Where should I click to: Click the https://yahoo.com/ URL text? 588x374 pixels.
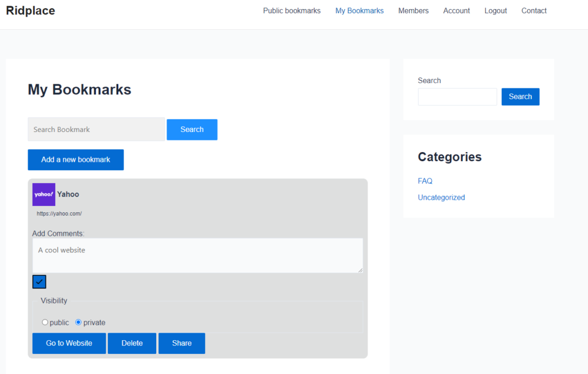pyautogui.click(x=59, y=213)
